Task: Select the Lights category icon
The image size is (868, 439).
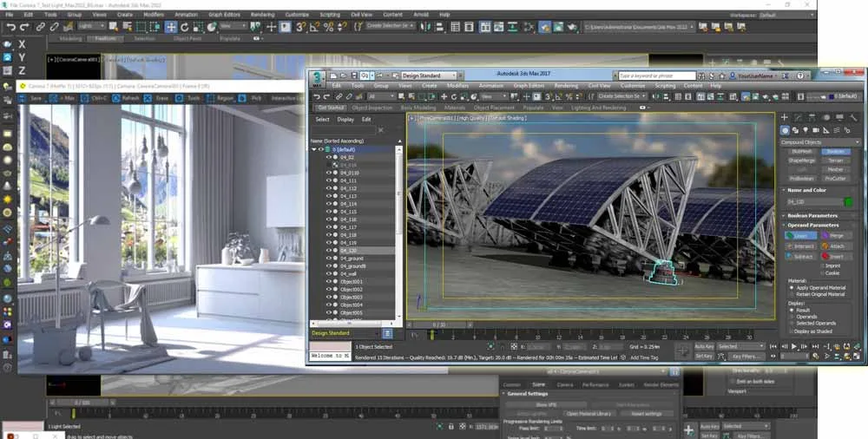Action: [806, 131]
